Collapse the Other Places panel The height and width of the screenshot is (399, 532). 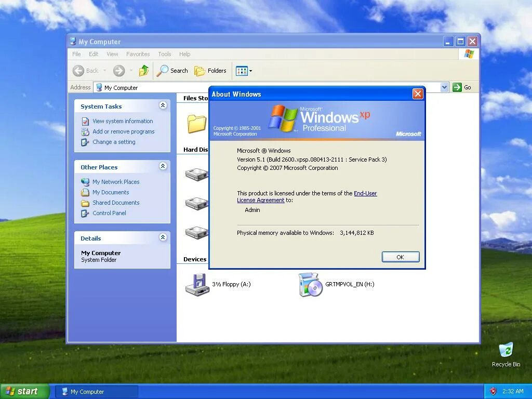click(163, 166)
